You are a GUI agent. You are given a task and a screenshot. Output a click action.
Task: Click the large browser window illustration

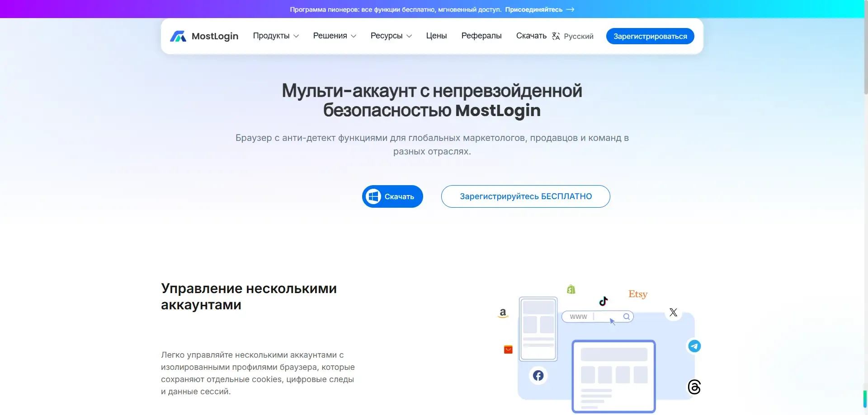coord(613,376)
